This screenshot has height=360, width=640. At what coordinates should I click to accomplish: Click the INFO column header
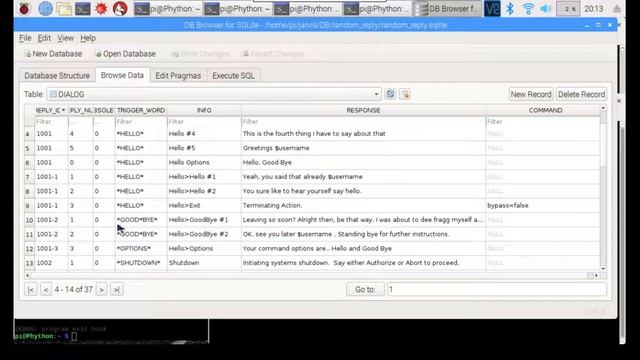coord(204,110)
